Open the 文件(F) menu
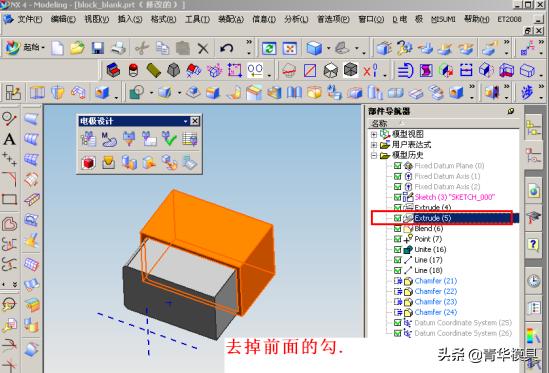This screenshot has width=549, height=373. point(30,19)
